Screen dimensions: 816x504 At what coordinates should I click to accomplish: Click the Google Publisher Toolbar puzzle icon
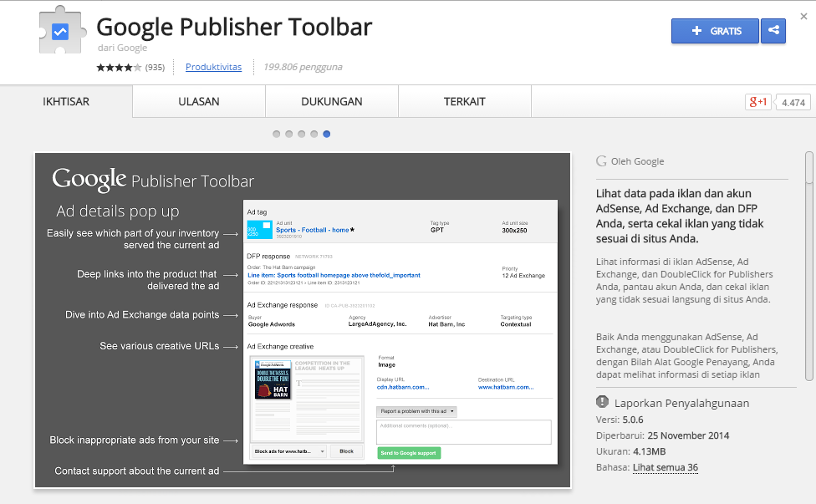[61, 31]
